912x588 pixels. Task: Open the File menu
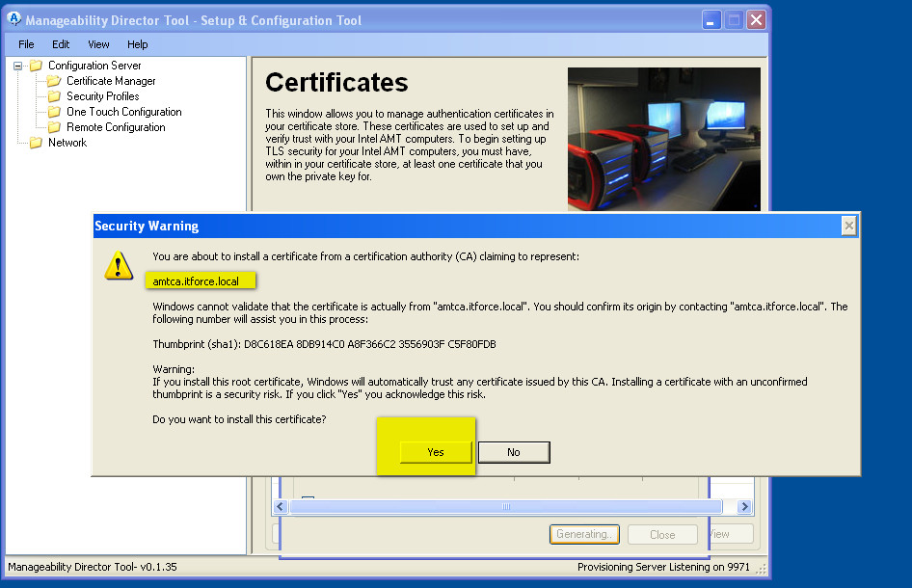coord(26,44)
